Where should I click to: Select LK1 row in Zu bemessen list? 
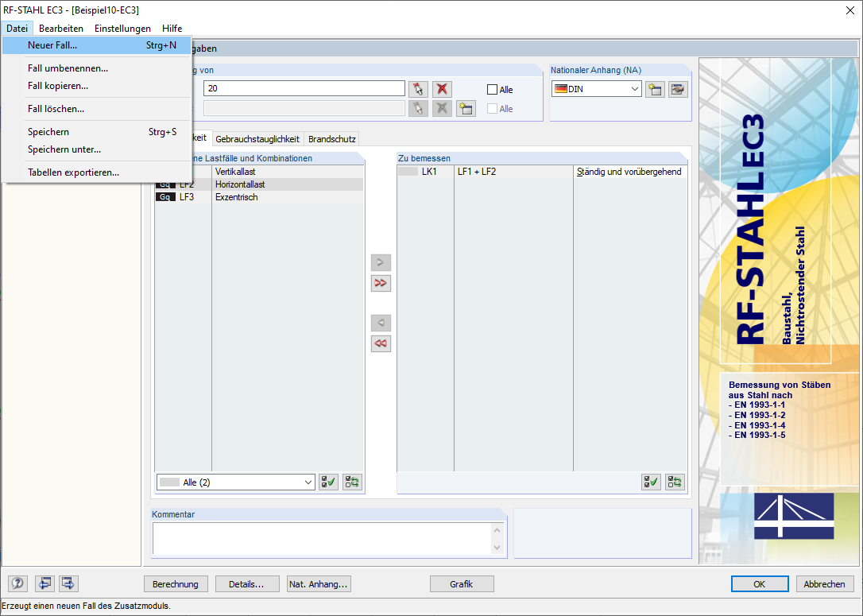pyautogui.click(x=542, y=172)
